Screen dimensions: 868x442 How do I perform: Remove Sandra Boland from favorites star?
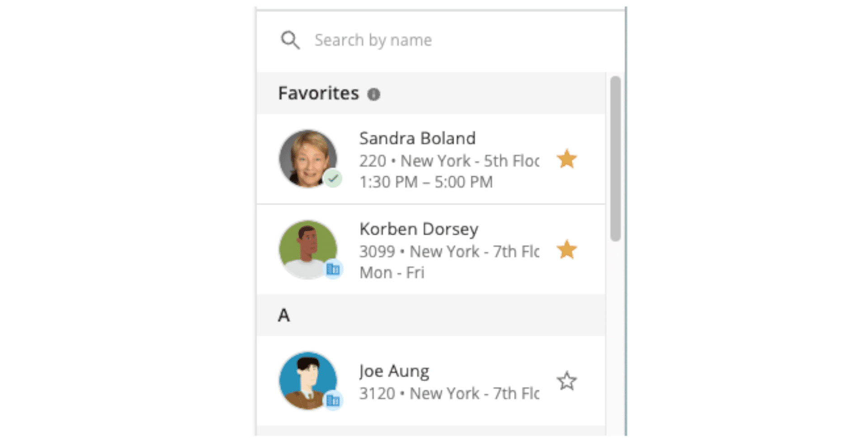coord(566,159)
